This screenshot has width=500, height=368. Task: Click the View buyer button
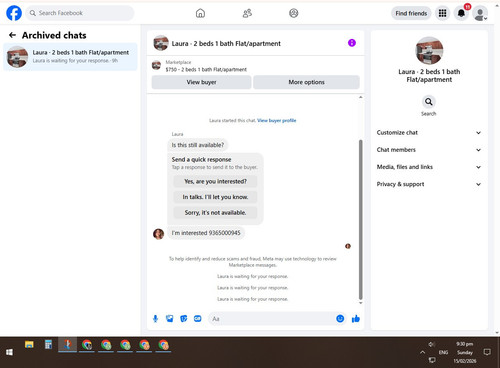coord(201,82)
